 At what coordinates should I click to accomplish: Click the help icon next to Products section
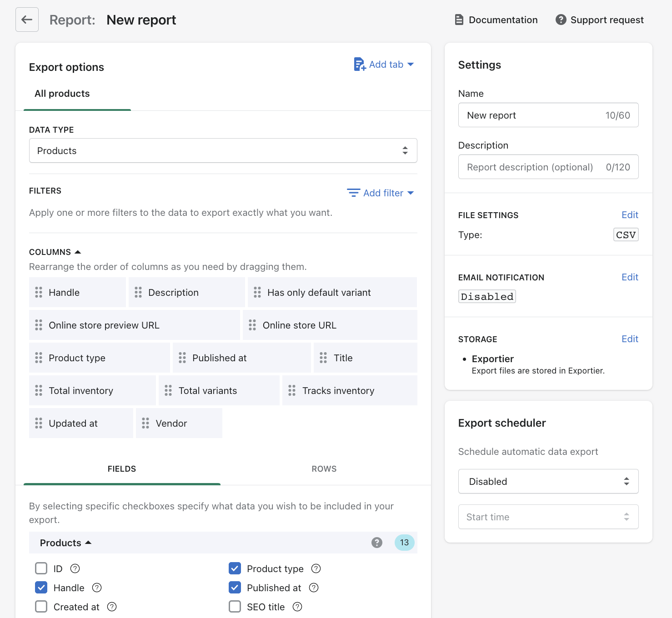(376, 542)
